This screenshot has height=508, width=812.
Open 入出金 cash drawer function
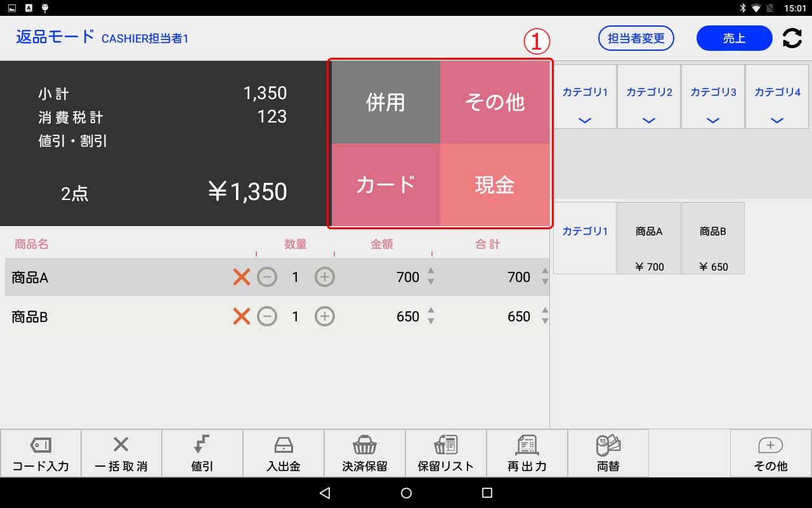click(x=284, y=453)
